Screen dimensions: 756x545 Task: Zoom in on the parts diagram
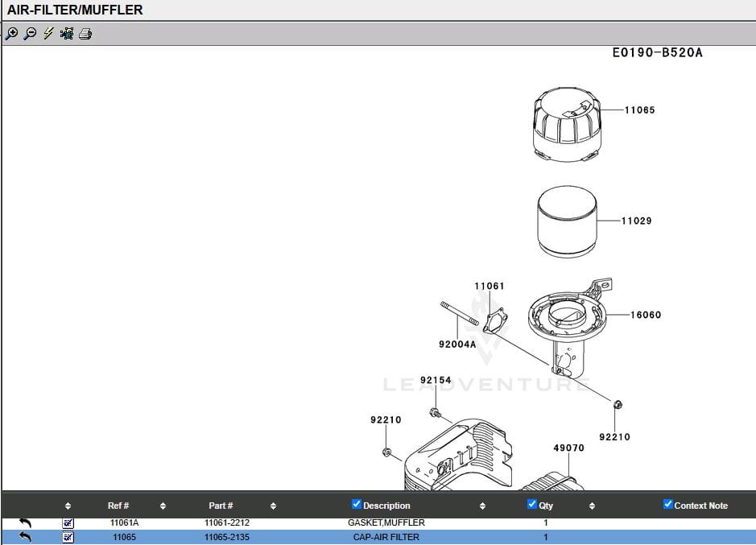11,34
